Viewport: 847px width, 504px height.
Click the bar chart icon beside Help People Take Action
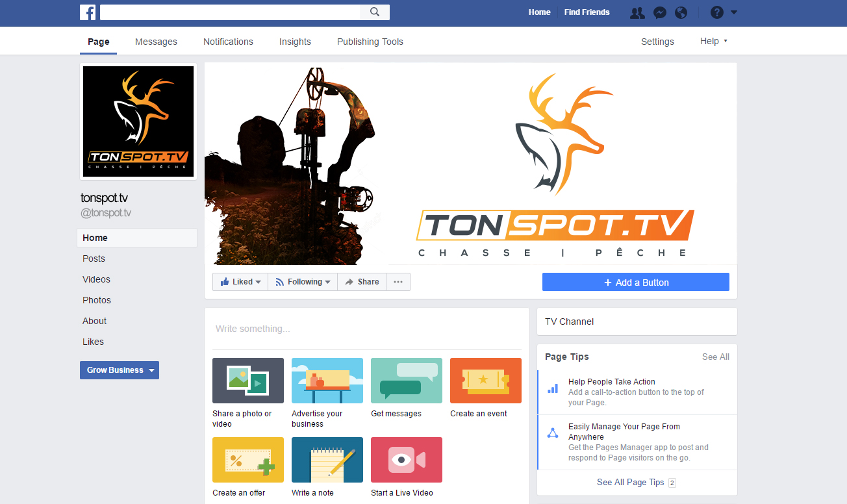[x=553, y=388]
